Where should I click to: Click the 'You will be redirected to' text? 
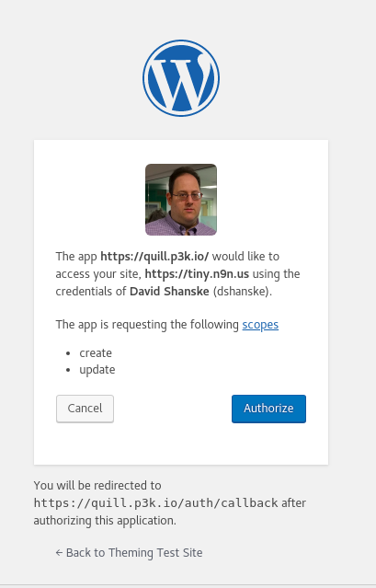(x=97, y=486)
